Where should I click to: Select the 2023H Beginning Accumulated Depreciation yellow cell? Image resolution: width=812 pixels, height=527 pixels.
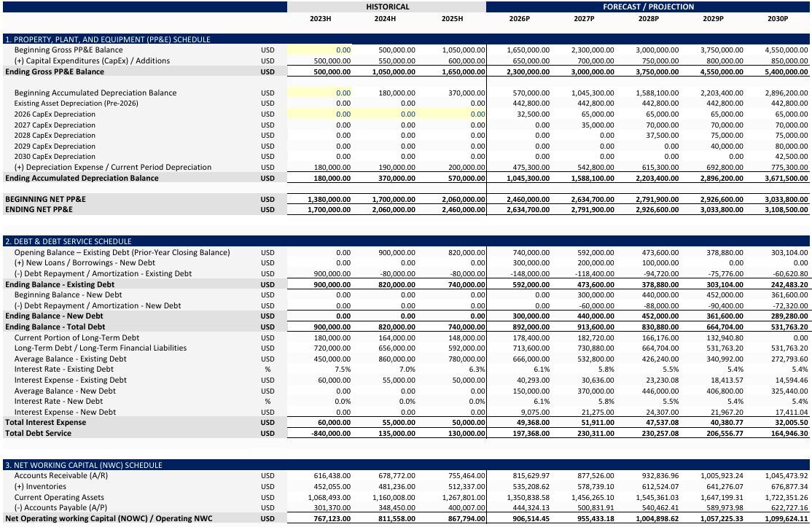coord(319,93)
